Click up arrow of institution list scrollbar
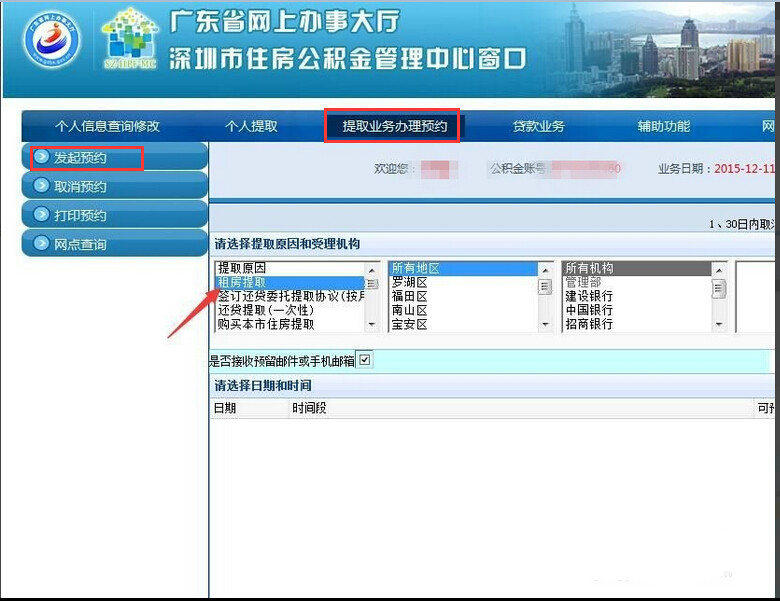 click(719, 270)
